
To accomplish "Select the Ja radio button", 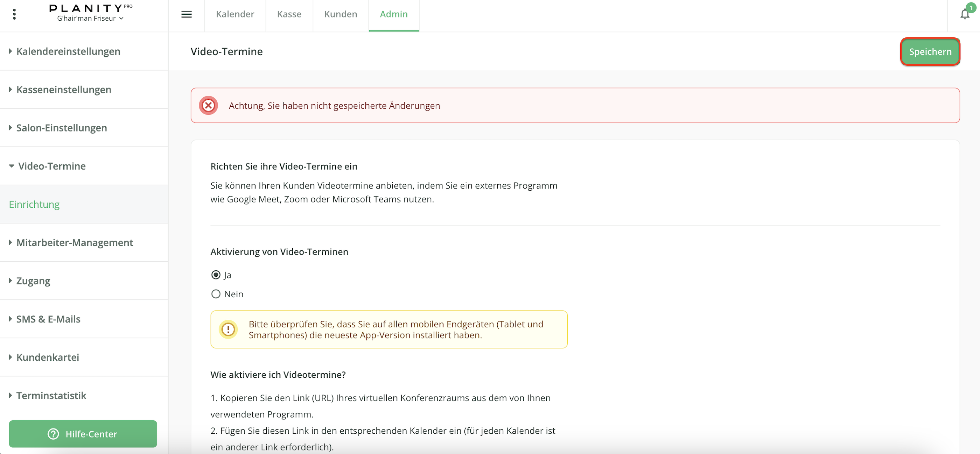I will pyautogui.click(x=216, y=275).
